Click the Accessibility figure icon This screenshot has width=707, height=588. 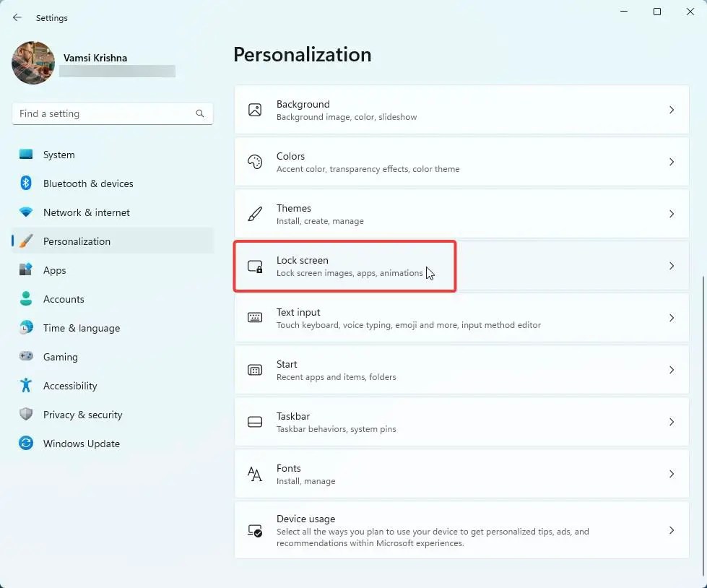click(26, 386)
